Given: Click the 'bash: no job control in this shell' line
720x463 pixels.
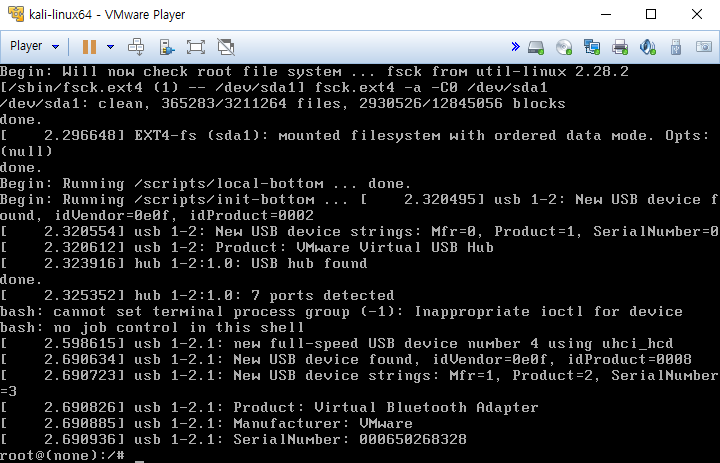Looking at the screenshot, I should [152, 327].
